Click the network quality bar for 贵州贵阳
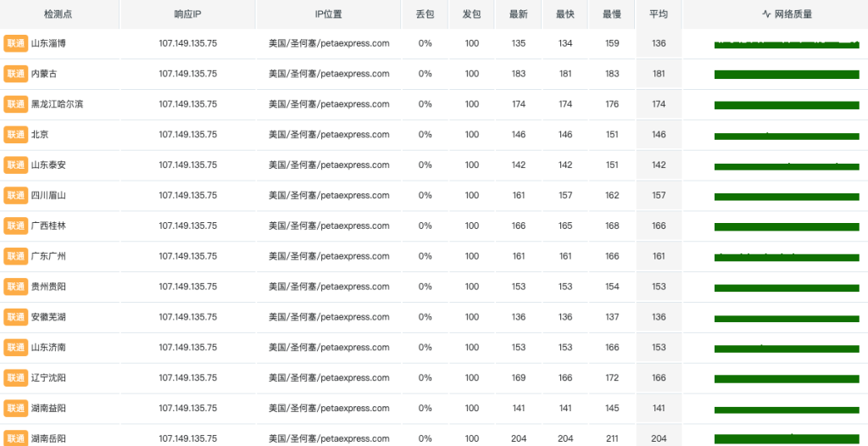This screenshot has width=868, height=446. click(787, 288)
